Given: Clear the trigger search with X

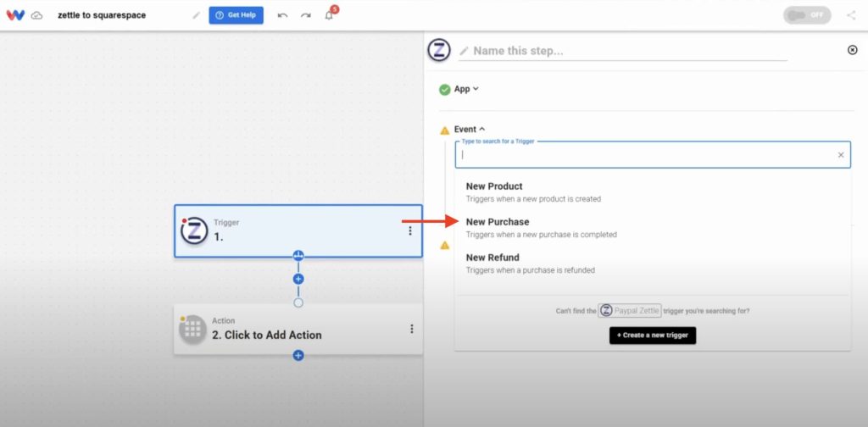Looking at the screenshot, I should coord(841,155).
